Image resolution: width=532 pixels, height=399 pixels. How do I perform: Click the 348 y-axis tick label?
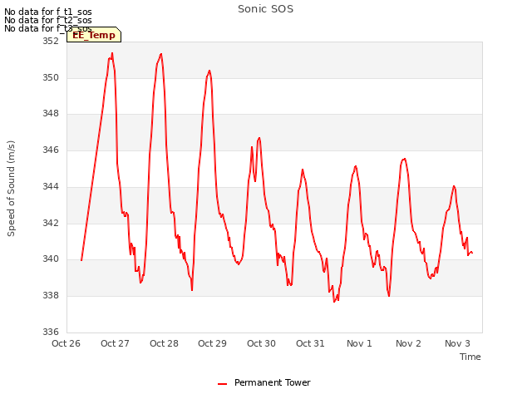(x=51, y=113)
